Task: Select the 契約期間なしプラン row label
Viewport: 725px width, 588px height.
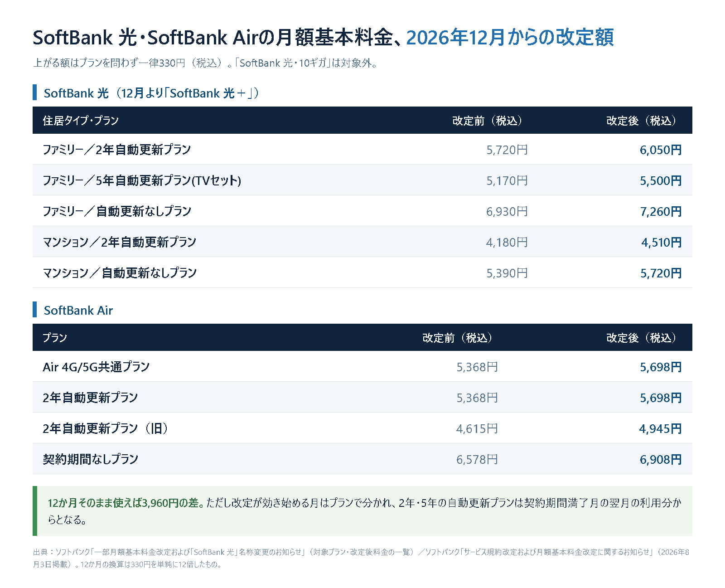Action: click(x=91, y=459)
